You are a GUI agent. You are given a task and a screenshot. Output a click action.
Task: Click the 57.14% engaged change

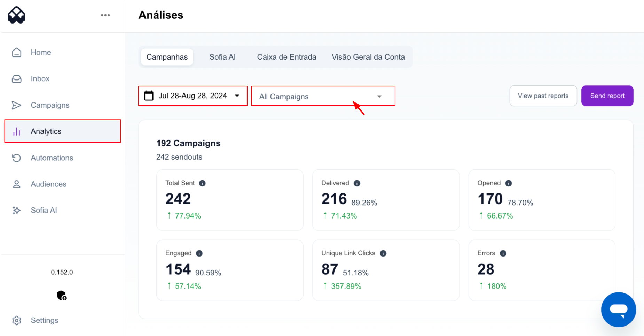click(x=188, y=286)
